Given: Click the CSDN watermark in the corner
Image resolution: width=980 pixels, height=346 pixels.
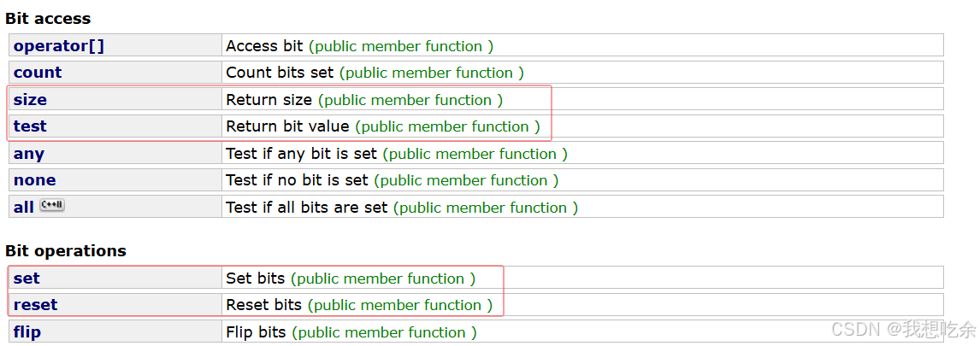Looking at the screenshot, I should (903, 329).
